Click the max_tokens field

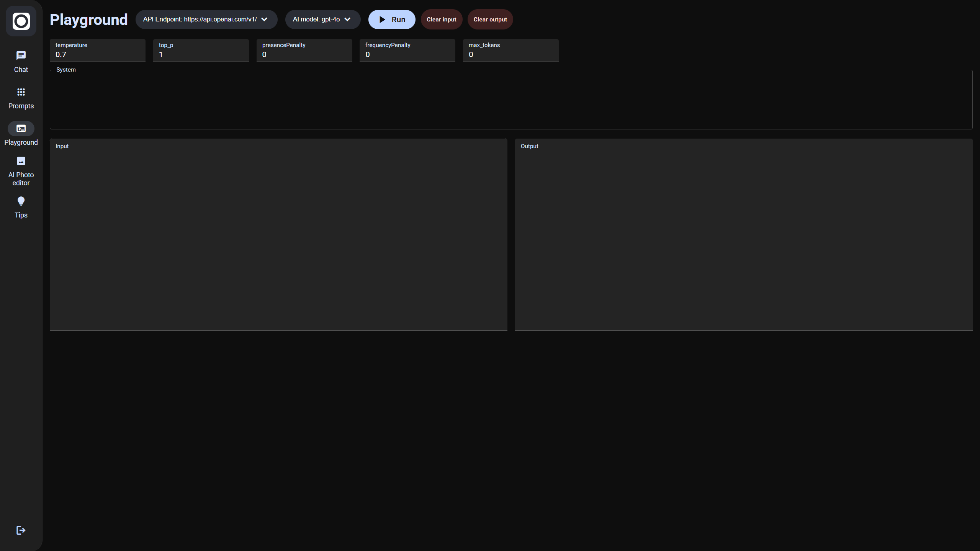point(510,54)
